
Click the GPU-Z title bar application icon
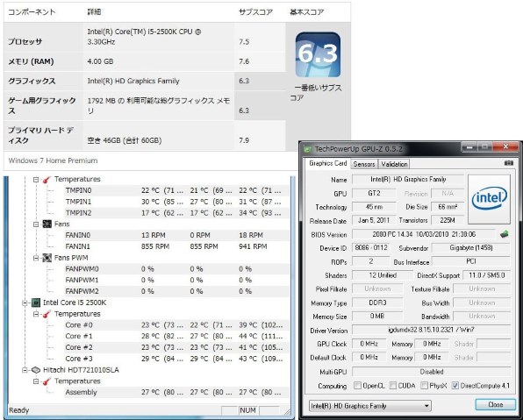pos(307,149)
